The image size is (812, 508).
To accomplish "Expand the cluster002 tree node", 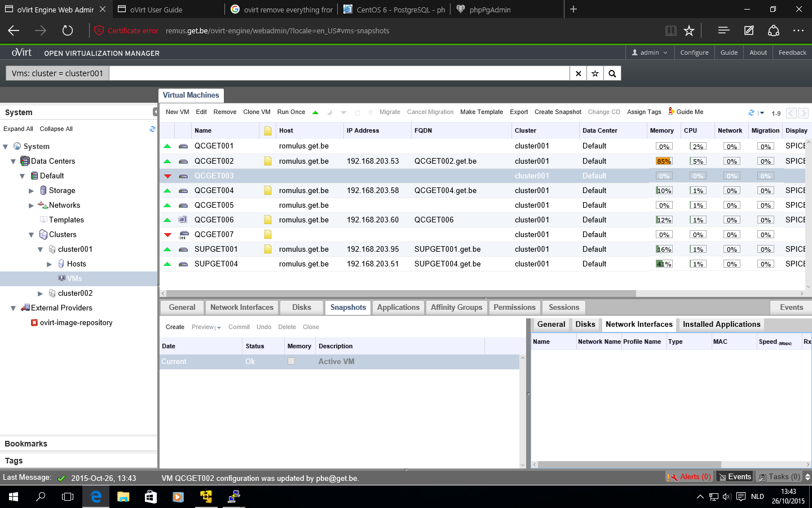I will pyautogui.click(x=40, y=294).
